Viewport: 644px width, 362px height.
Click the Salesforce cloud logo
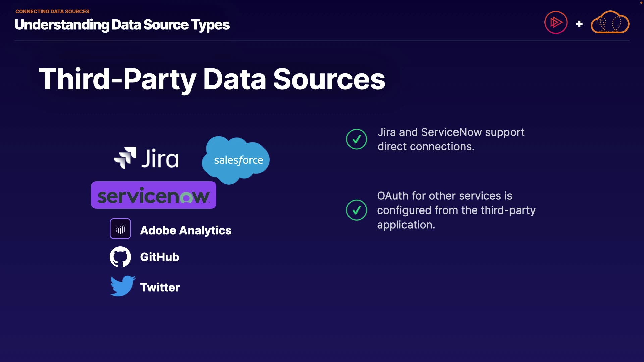pos(236,160)
